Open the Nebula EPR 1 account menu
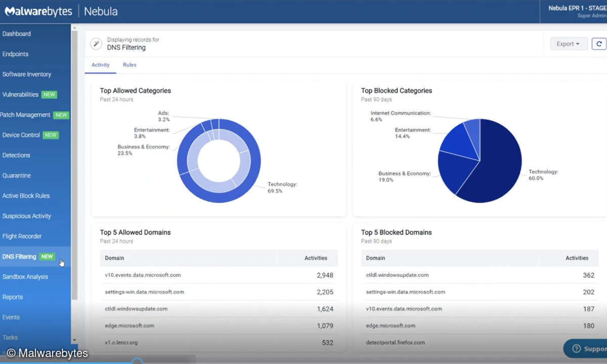This screenshot has width=607, height=364. tap(577, 11)
